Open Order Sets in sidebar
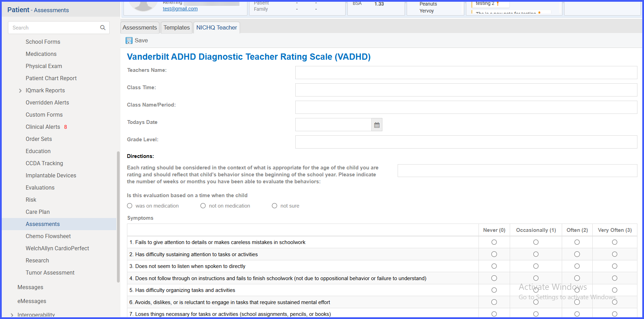Viewport: 644px width, 319px height. click(x=39, y=139)
